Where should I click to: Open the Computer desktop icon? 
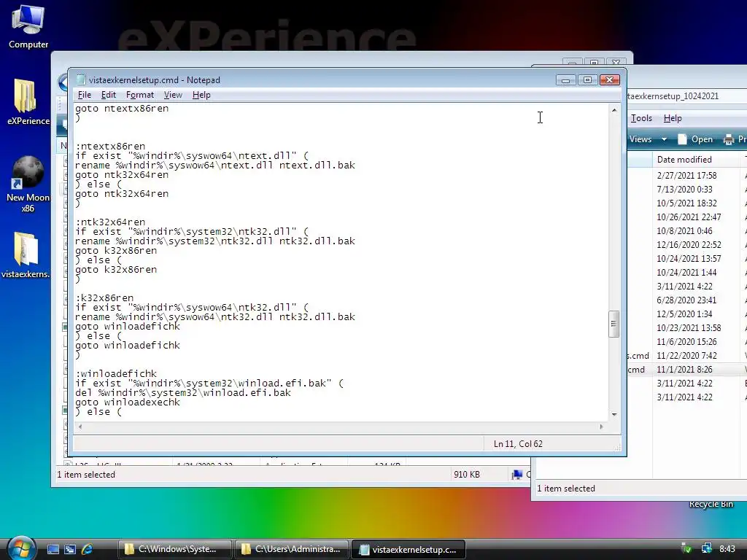point(28,27)
